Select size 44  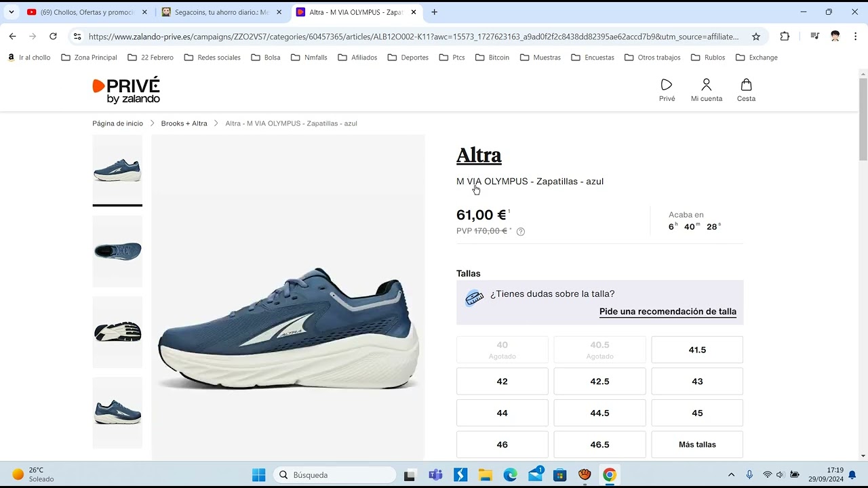coord(502,413)
